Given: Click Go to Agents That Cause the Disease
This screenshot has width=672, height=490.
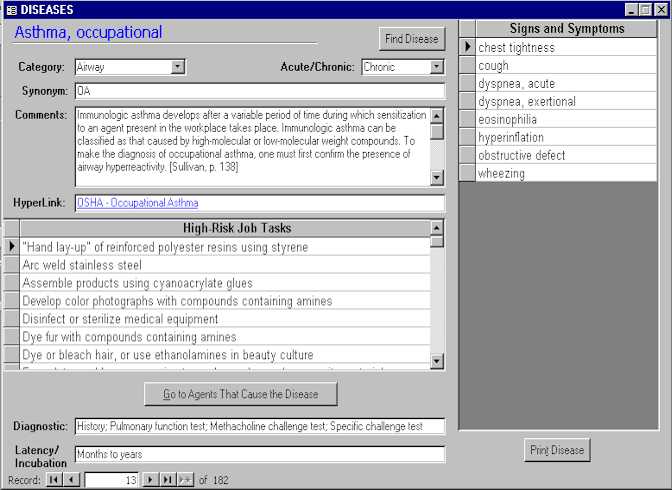Looking at the screenshot, I should point(240,394).
